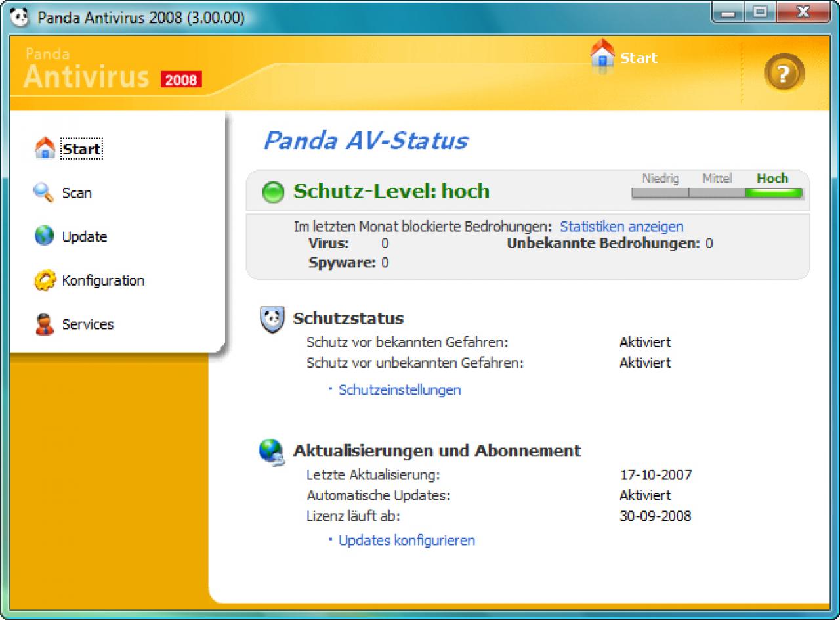Open help with the question mark icon
The width and height of the screenshot is (840, 620).
point(784,72)
